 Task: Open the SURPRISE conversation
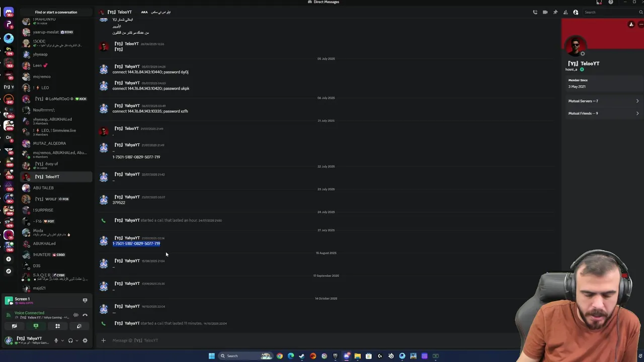56,210
